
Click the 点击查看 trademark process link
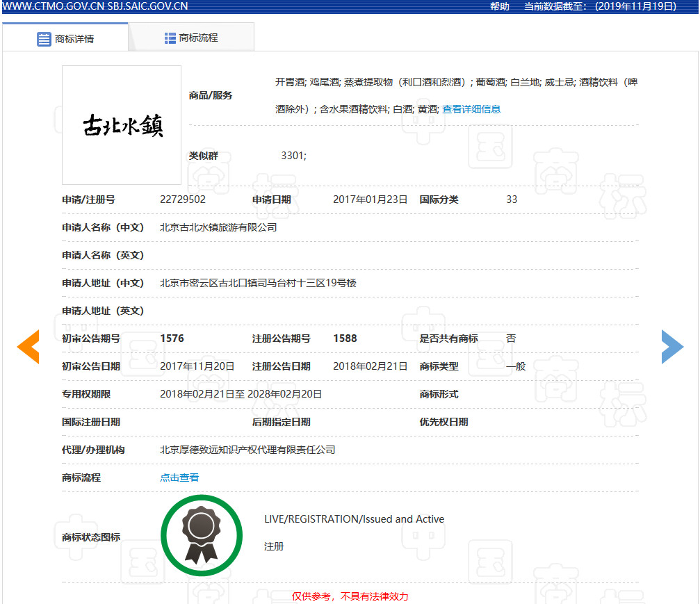[179, 478]
